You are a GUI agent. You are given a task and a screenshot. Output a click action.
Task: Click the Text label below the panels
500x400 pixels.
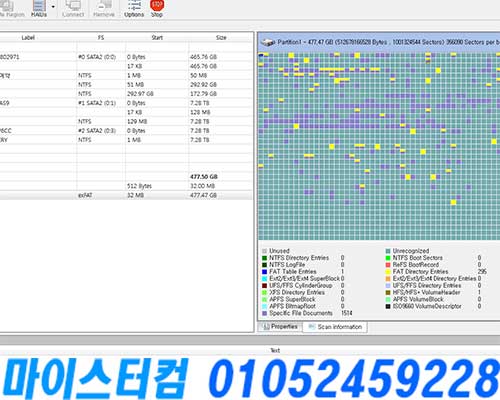point(275,350)
